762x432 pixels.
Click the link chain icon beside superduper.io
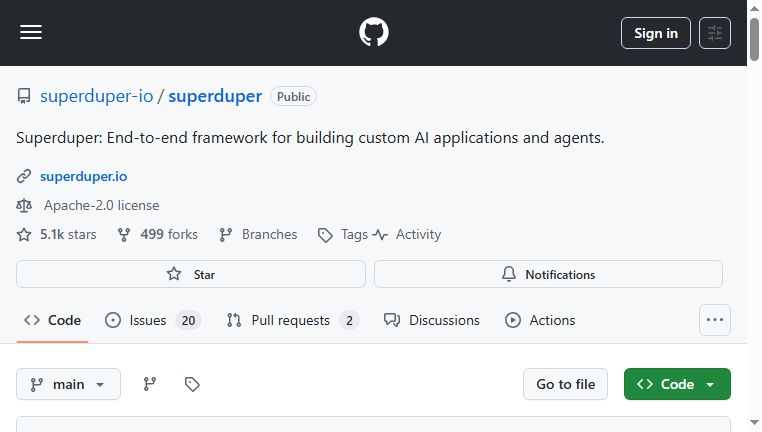(24, 176)
